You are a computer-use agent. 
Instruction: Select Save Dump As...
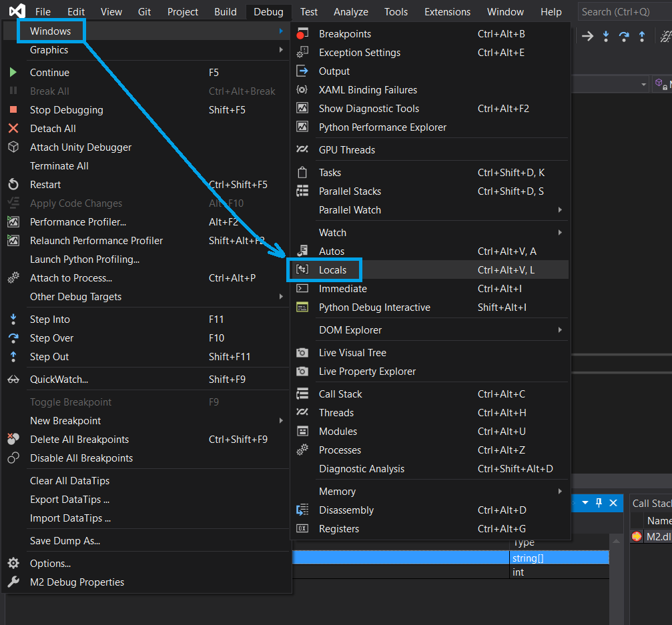click(x=146, y=540)
